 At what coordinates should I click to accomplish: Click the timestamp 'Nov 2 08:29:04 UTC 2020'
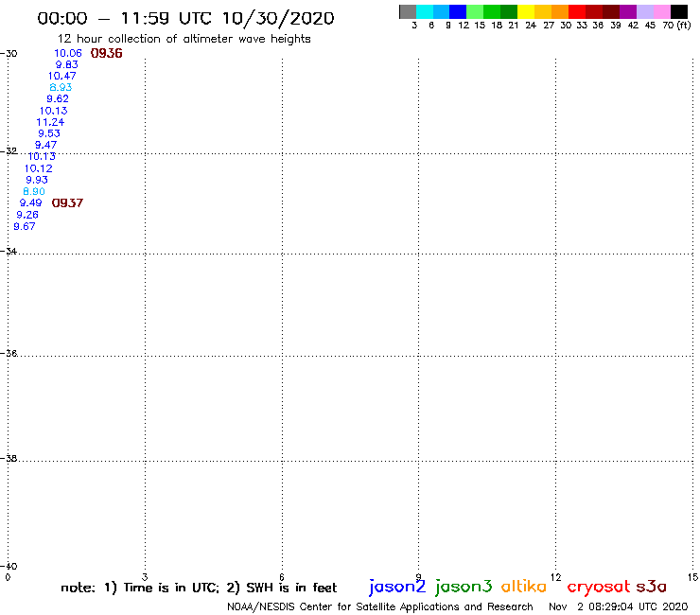point(619,606)
